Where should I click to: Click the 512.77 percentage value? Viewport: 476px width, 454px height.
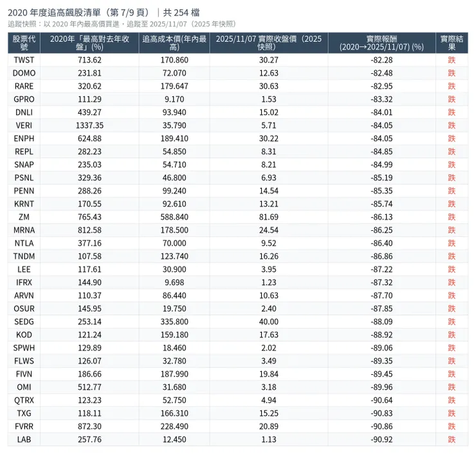pos(89,387)
